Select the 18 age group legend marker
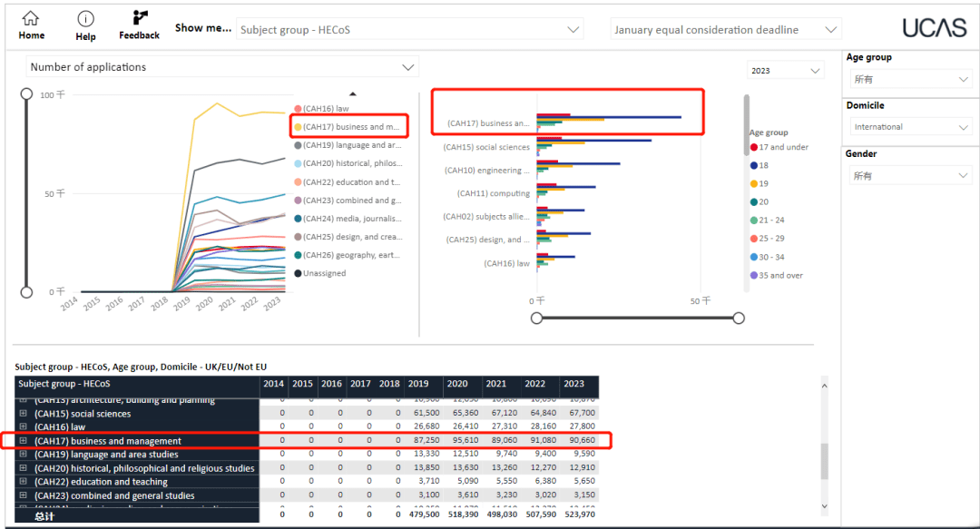Image resolution: width=980 pixels, height=529 pixels. [x=753, y=165]
